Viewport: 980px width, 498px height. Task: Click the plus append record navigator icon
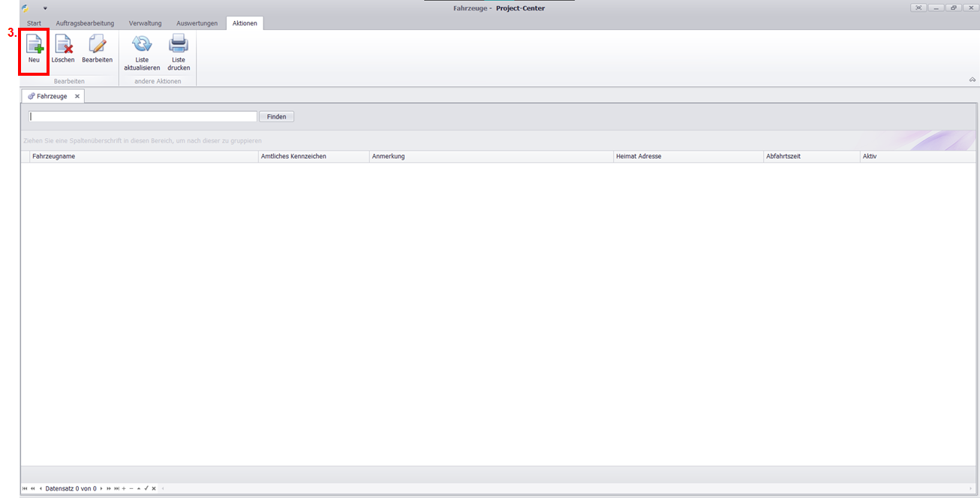pyautogui.click(x=124, y=488)
